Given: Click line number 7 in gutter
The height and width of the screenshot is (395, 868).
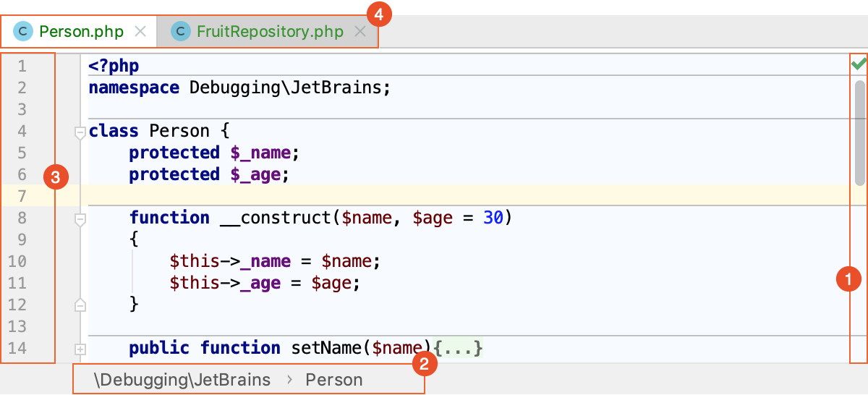Looking at the screenshot, I should click(x=22, y=197).
